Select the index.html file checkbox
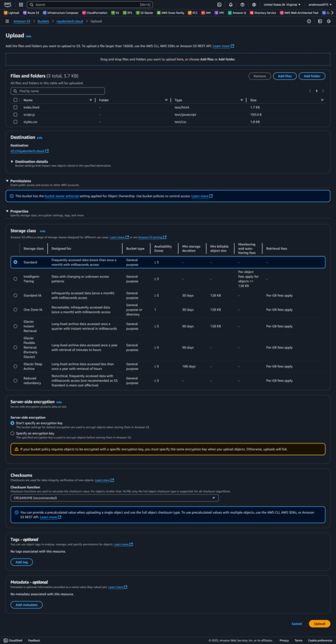This screenshot has width=336, height=644. tap(15, 107)
